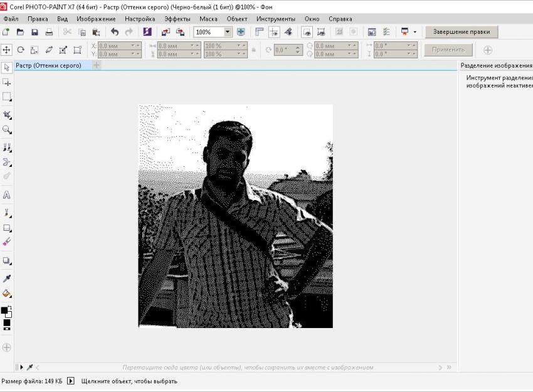This screenshot has height=392, width=533.
Task: Choose the Rectangle mask tool
Action: coord(7,97)
